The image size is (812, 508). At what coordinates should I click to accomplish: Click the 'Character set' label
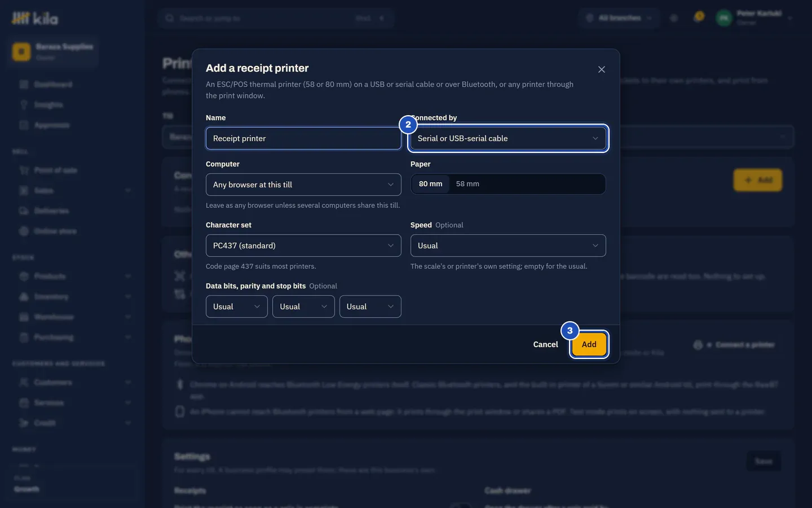pos(228,225)
